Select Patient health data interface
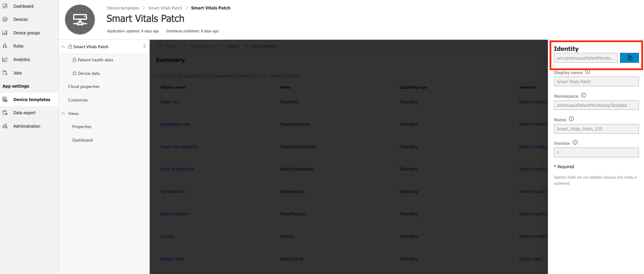The width and height of the screenshot is (644, 274). (95, 60)
